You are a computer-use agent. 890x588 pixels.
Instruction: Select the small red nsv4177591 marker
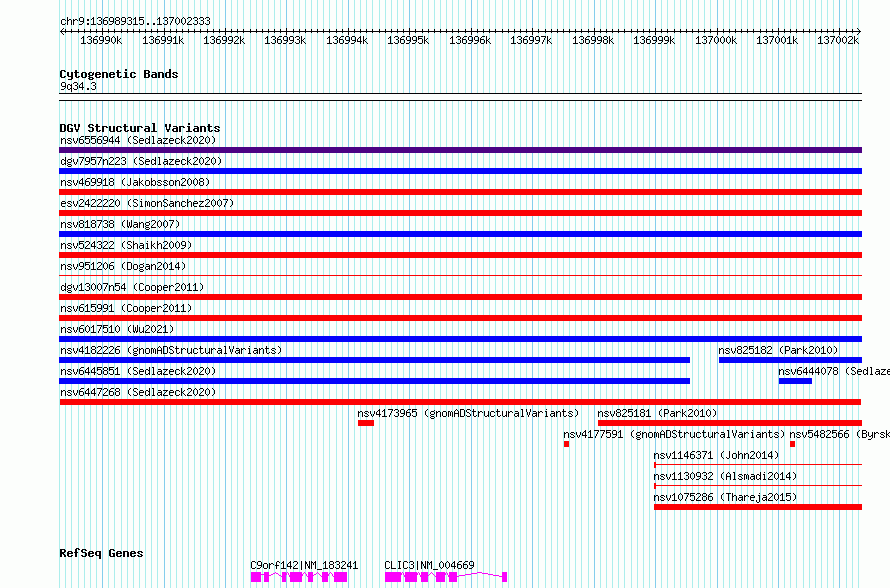[566, 444]
